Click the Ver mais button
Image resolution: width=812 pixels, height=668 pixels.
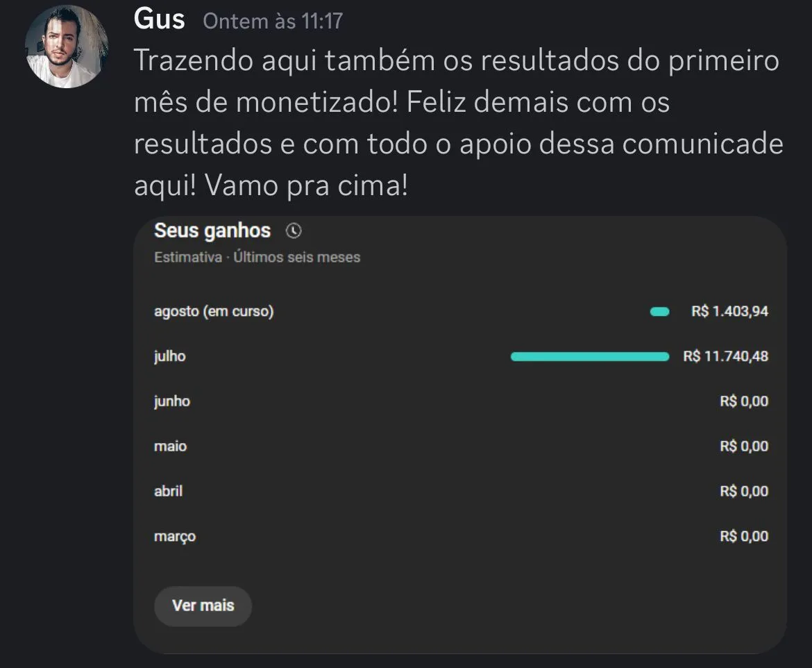coord(203,606)
